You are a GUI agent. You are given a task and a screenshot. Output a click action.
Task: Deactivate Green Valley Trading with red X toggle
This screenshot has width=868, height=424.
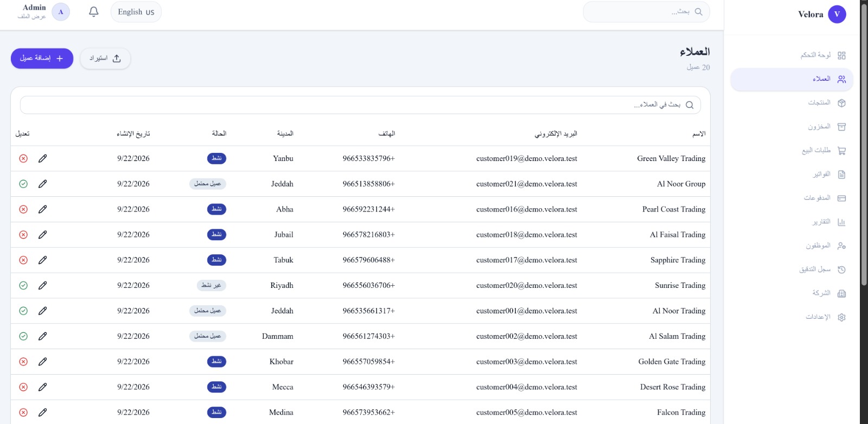pos(23,158)
